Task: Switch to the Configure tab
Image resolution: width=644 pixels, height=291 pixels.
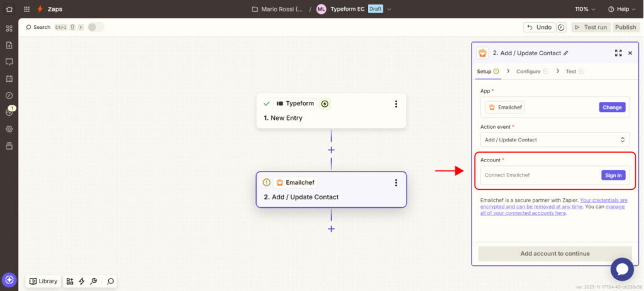Action: [532, 72]
